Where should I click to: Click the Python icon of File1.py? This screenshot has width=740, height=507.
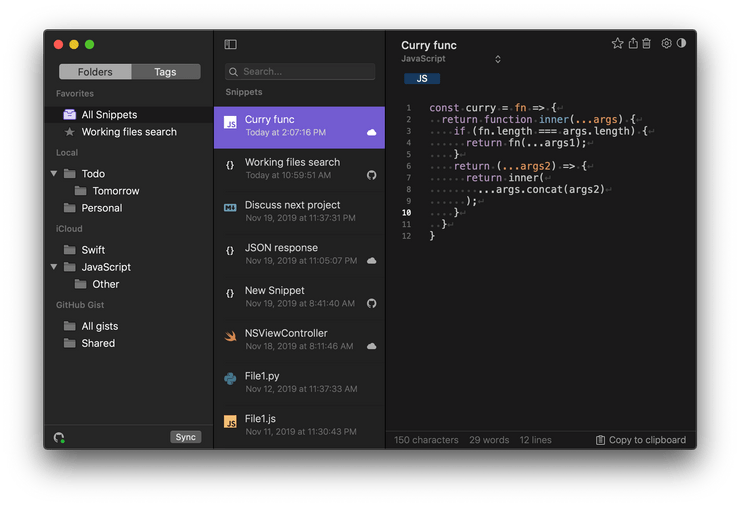point(230,379)
